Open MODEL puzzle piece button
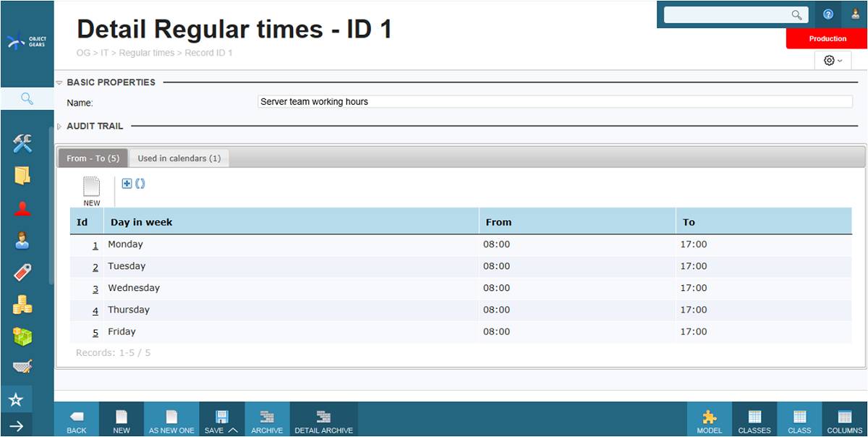This screenshot has height=437, width=868. [710, 420]
